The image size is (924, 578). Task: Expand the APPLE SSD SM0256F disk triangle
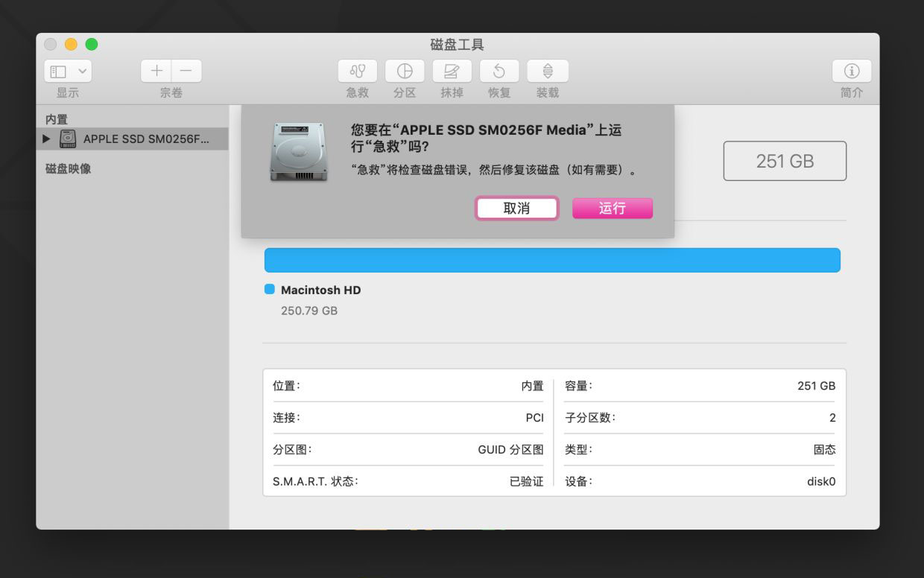point(47,139)
